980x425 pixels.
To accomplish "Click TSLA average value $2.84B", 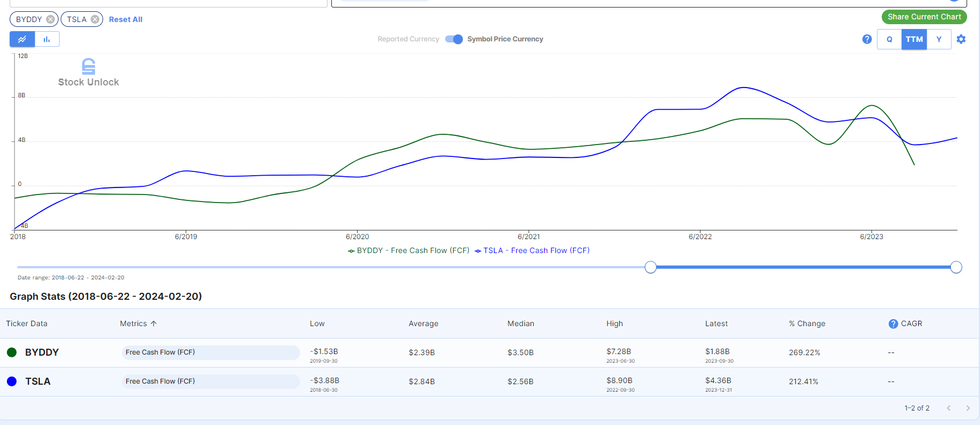I will pyautogui.click(x=422, y=381).
